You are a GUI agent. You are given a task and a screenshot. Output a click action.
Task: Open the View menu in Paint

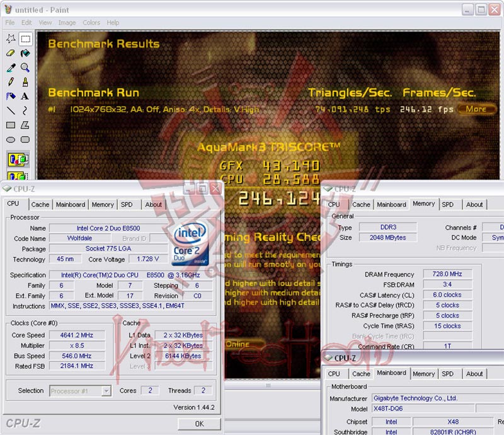[x=45, y=23]
